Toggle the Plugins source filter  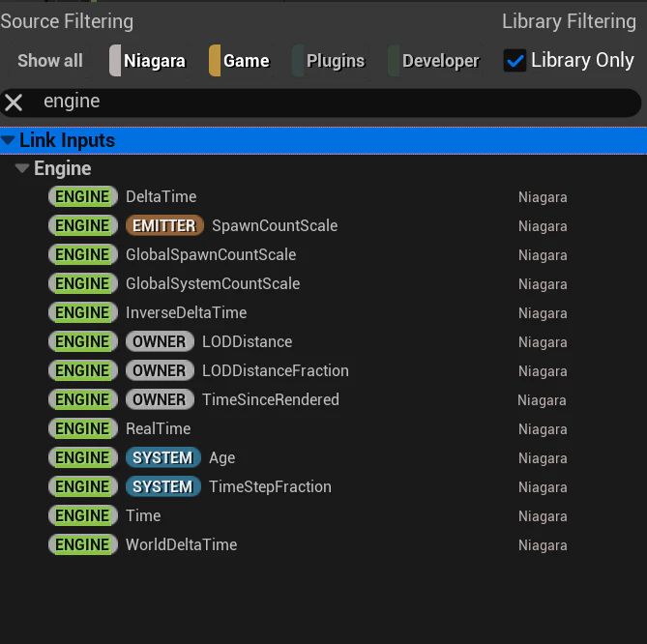point(329,61)
